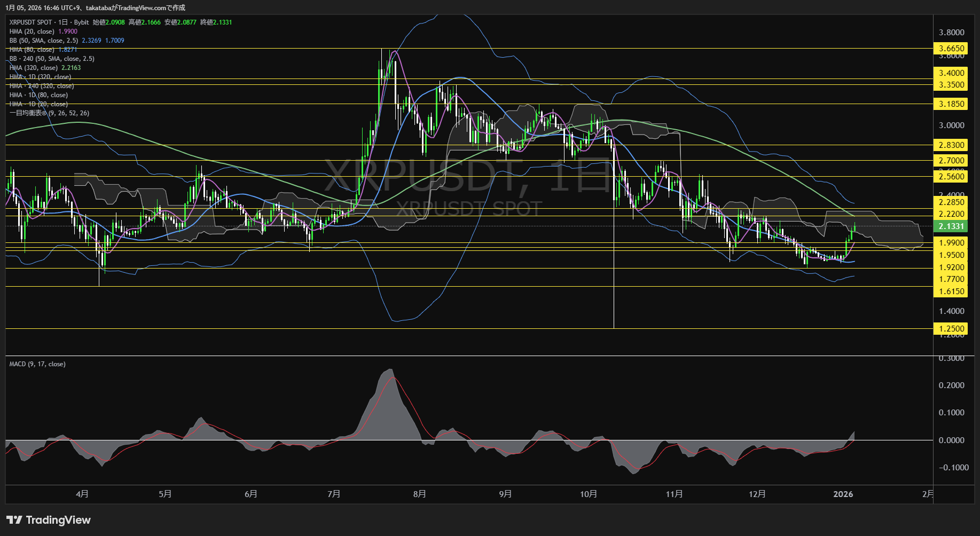The height and width of the screenshot is (536, 980).
Task: Click the TradingView logo at bottom left
Action: point(48,519)
